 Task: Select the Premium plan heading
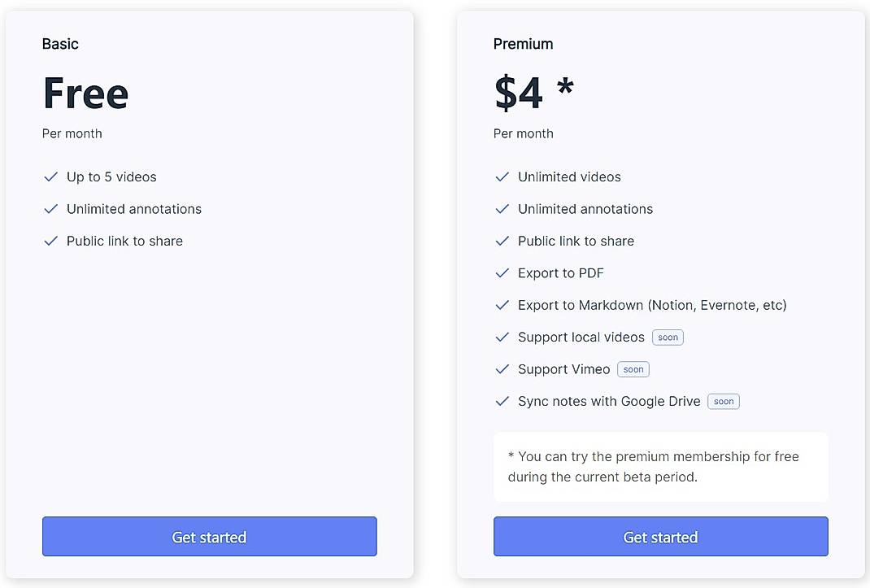click(523, 44)
